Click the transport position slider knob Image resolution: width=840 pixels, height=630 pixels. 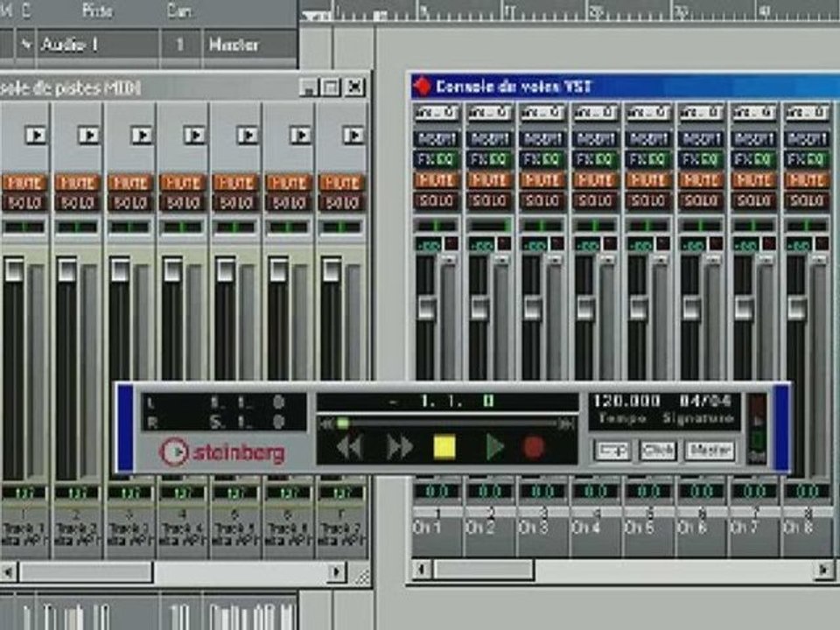point(343,424)
